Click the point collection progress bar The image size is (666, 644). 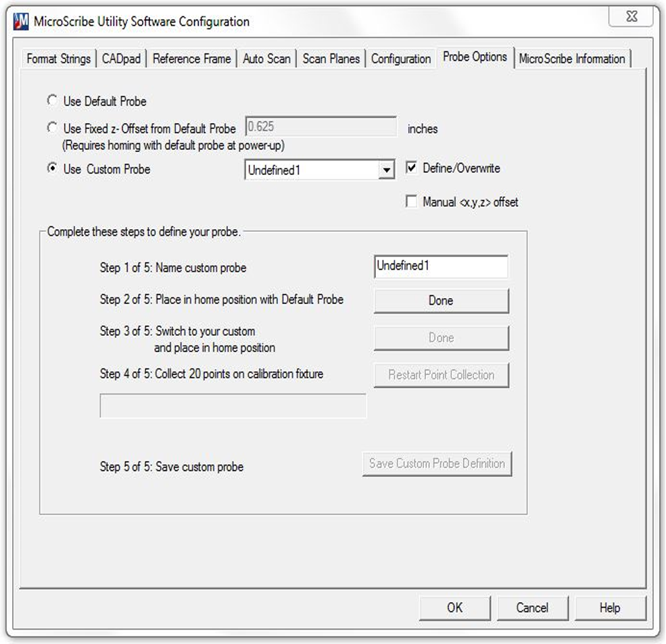point(233,406)
